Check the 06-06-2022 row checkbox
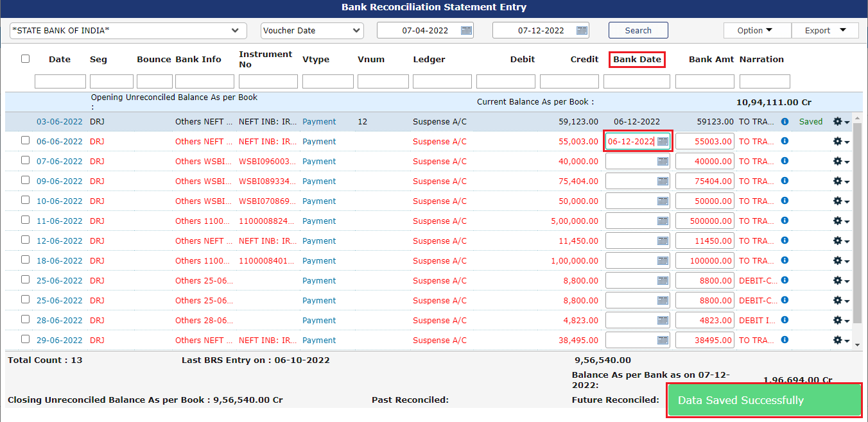 click(25, 141)
